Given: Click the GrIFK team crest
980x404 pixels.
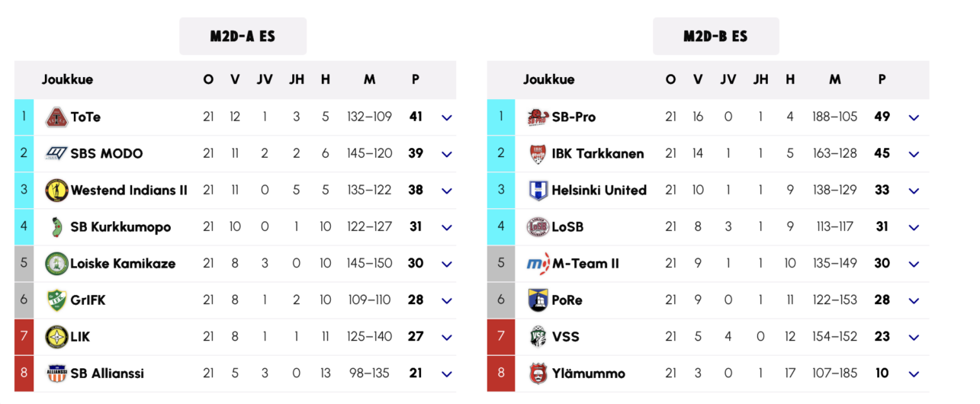Looking at the screenshot, I should click(56, 300).
